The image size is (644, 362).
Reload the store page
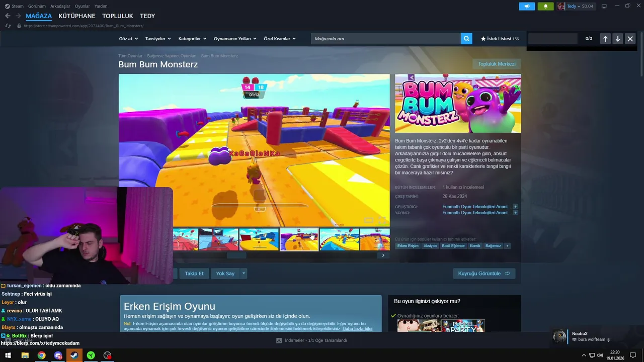point(8,26)
